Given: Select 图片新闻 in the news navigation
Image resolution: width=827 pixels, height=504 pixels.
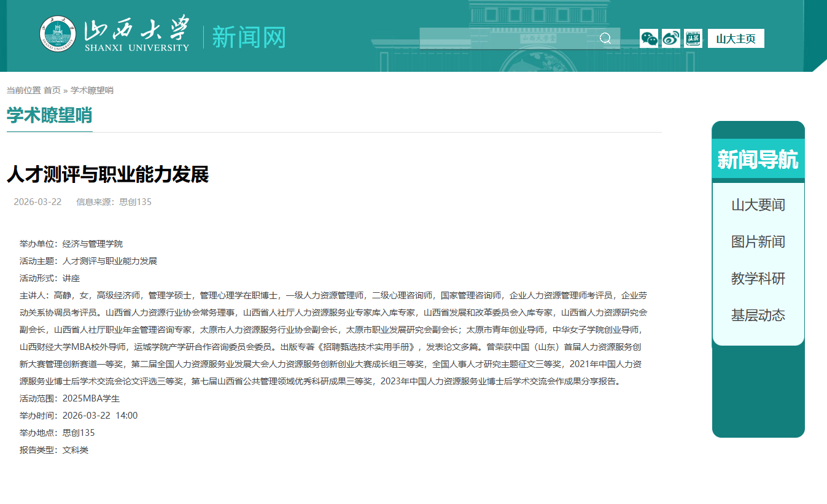Looking at the screenshot, I should pyautogui.click(x=758, y=242).
